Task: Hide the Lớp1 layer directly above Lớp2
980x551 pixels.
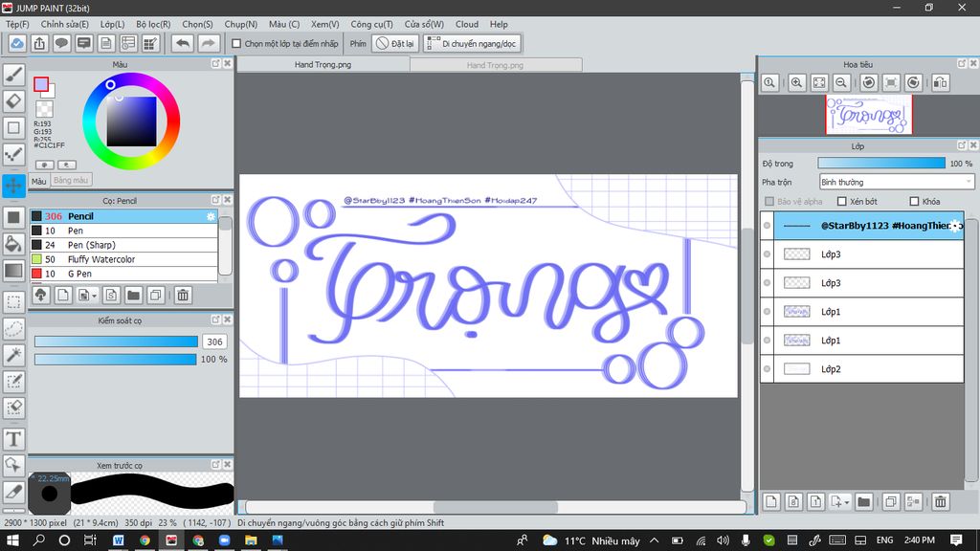Action: click(767, 341)
